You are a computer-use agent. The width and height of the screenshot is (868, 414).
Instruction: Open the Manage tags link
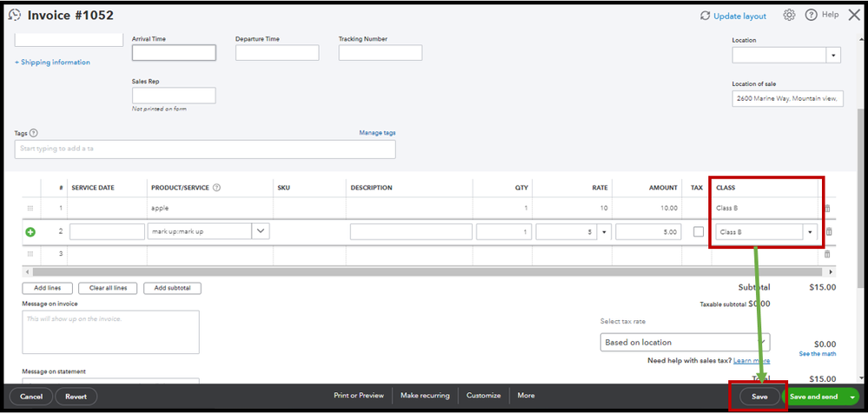[378, 132]
